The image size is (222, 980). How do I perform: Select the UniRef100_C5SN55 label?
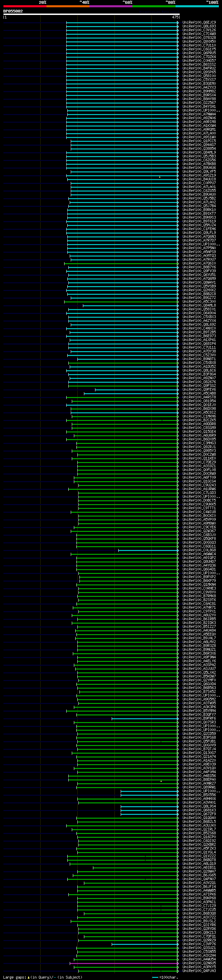point(199,951)
